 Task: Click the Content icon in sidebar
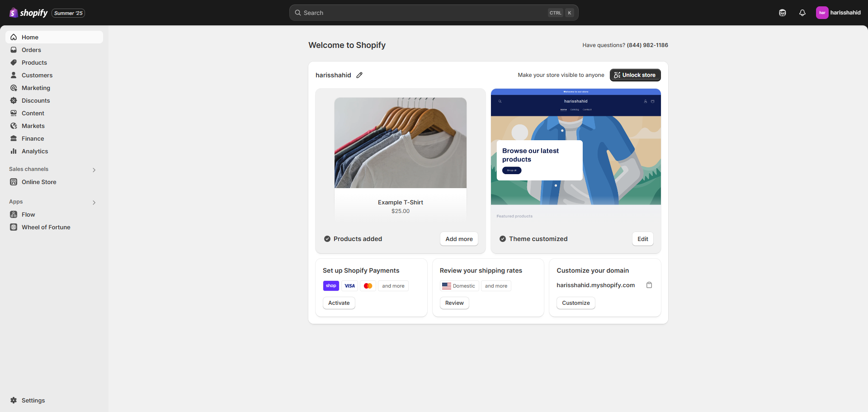pos(14,113)
